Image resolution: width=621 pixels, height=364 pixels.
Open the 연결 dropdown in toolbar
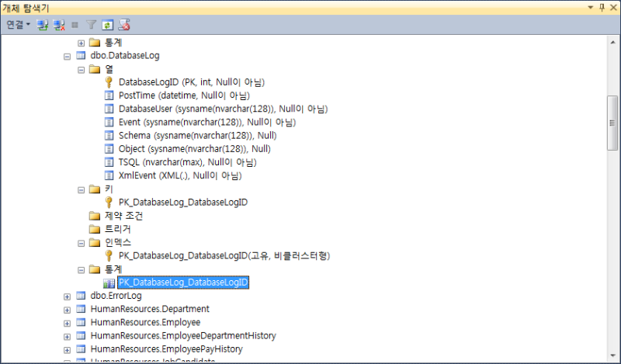[18, 25]
